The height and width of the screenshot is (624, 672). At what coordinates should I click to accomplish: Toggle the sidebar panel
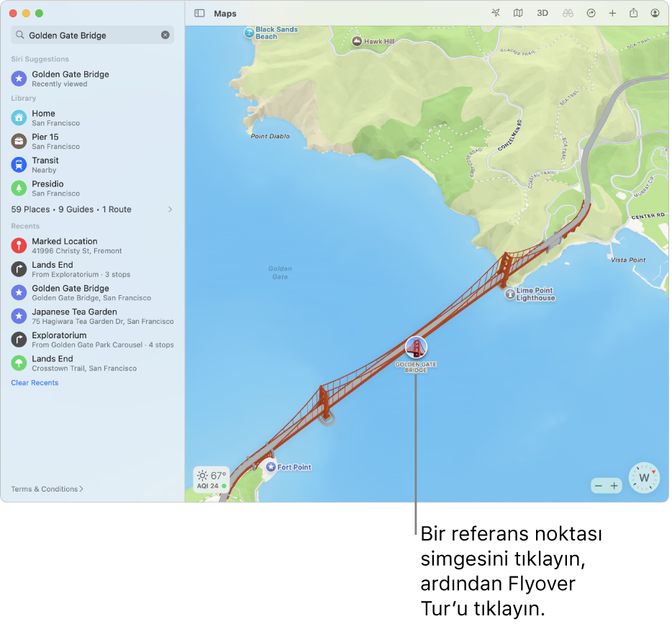click(x=199, y=13)
